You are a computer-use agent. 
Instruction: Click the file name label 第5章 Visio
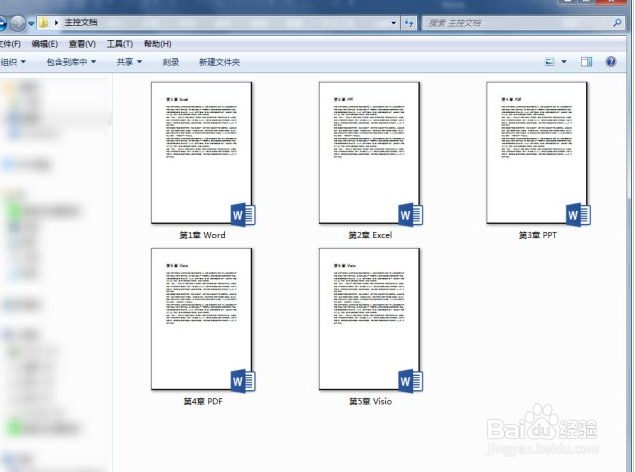[371, 402]
